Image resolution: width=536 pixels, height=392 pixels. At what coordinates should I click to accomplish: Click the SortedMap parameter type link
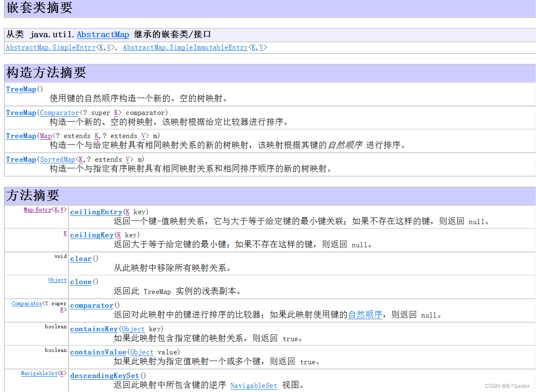[58, 159]
